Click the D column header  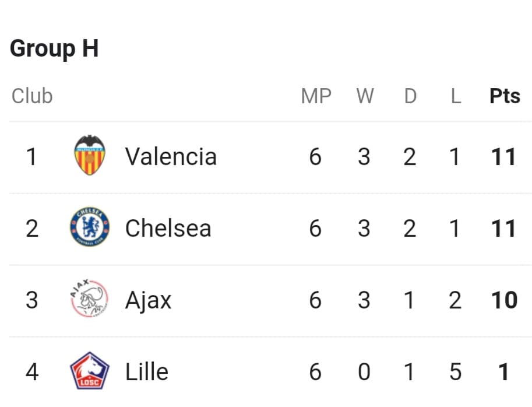[410, 96]
